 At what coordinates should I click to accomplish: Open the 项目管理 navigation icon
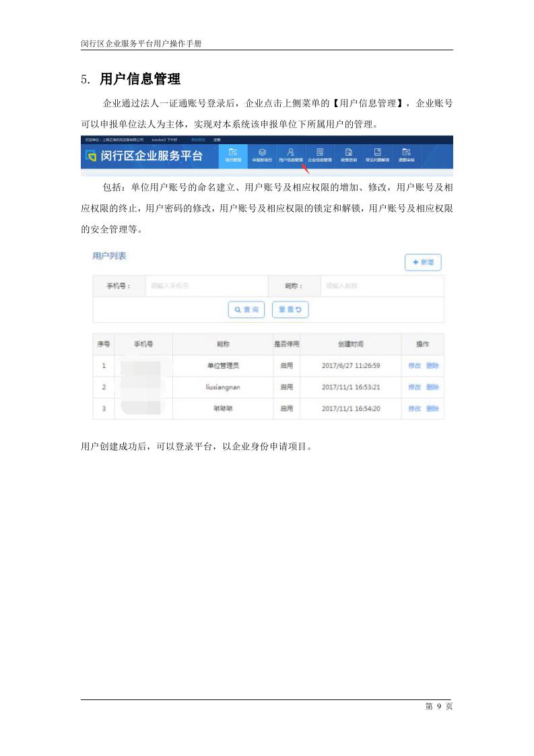(x=232, y=155)
